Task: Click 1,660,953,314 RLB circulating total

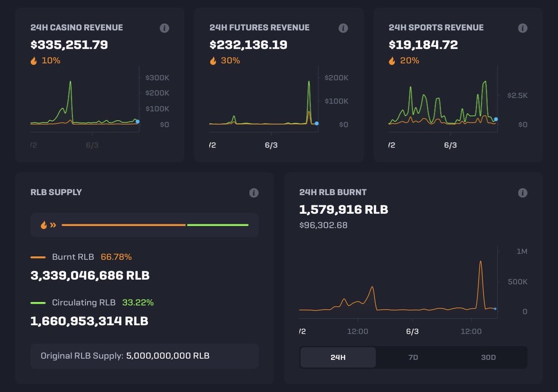Action: tap(89, 321)
